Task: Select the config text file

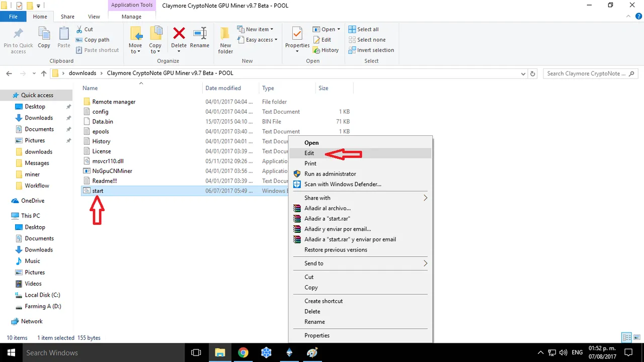Action: point(100,112)
